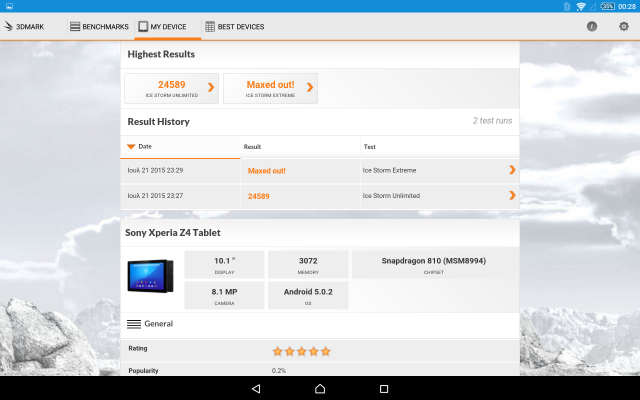This screenshot has width=640, height=400.
Task: Click the Test column header
Action: click(440, 147)
